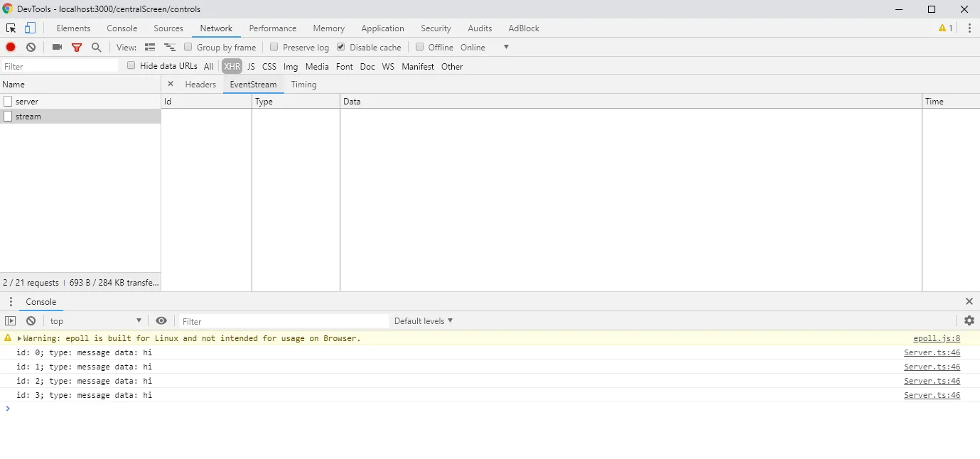Switch to the Timing tab
Screen dimensions: 980x459
point(304,84)
